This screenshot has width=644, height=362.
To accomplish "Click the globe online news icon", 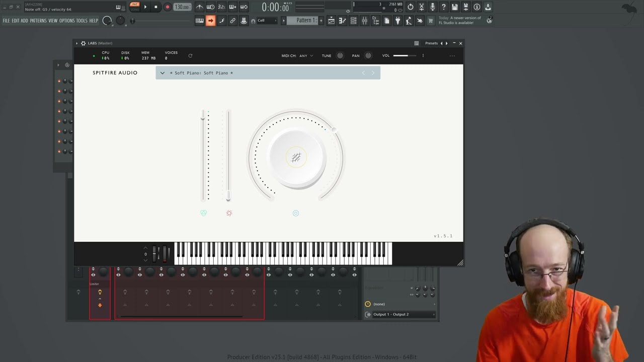I will point(489,20).
